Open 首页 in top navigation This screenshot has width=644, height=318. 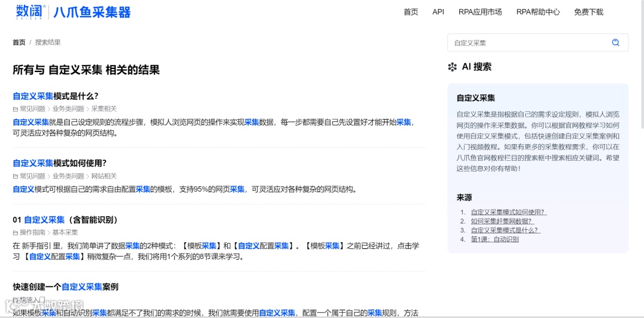tap(411, 12)
